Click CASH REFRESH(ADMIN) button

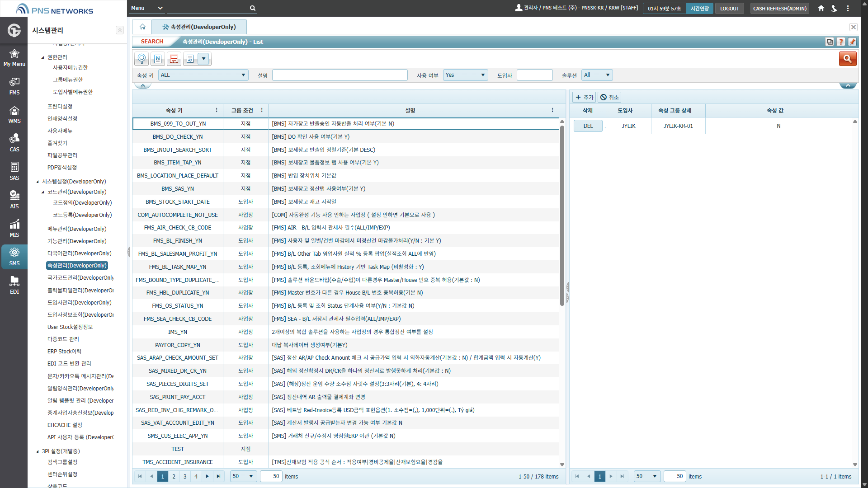779,8
